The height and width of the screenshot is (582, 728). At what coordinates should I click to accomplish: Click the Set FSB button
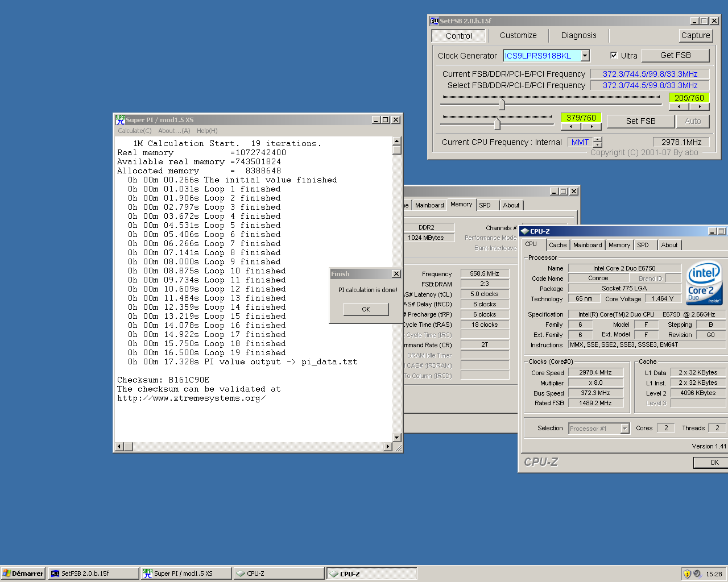[641, 121]
